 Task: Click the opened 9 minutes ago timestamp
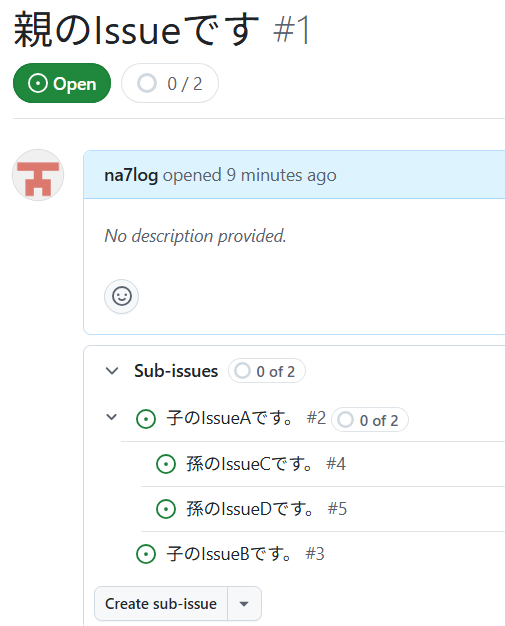point(250,175)
